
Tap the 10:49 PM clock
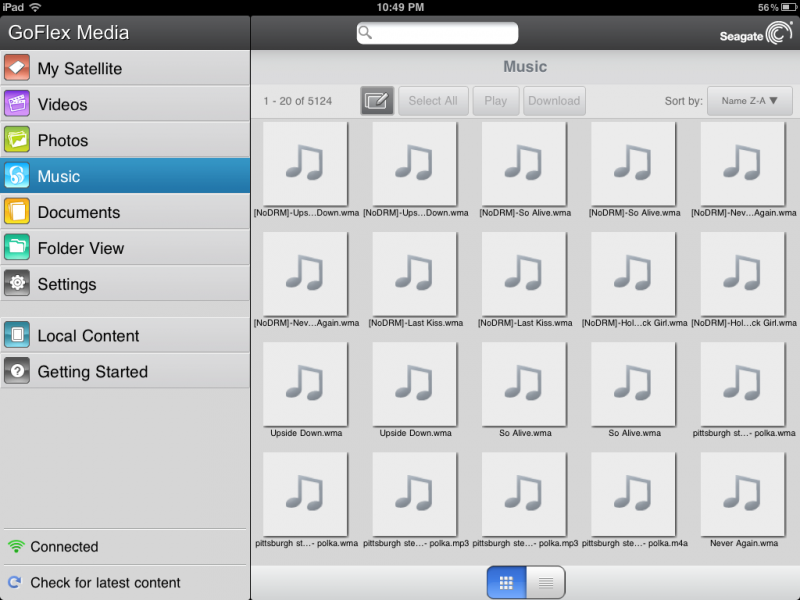(400, 7)
